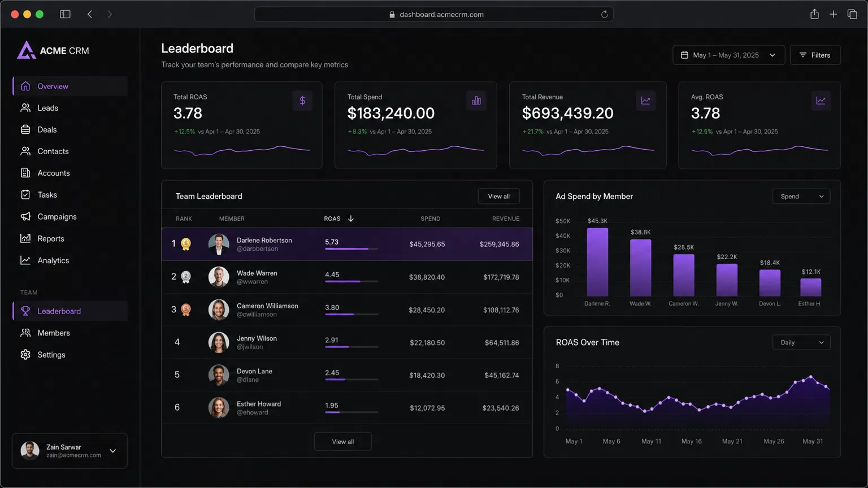
Task: Select the Campaigns megaphone icon
Action: (26, 216)
